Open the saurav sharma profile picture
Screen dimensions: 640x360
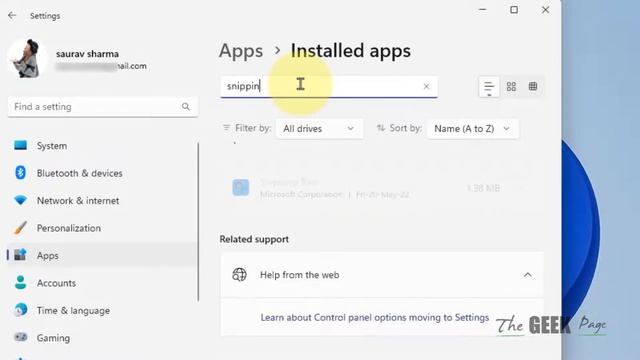(x=27, y=58)
